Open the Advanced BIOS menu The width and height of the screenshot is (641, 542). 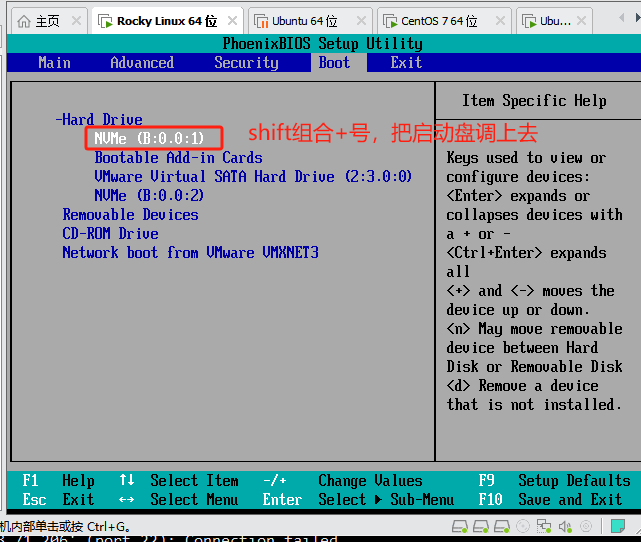click(142, 63)
